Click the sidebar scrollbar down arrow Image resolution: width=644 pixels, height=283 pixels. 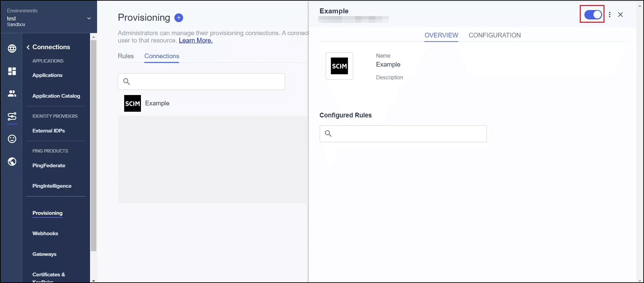tap(93, 281)
